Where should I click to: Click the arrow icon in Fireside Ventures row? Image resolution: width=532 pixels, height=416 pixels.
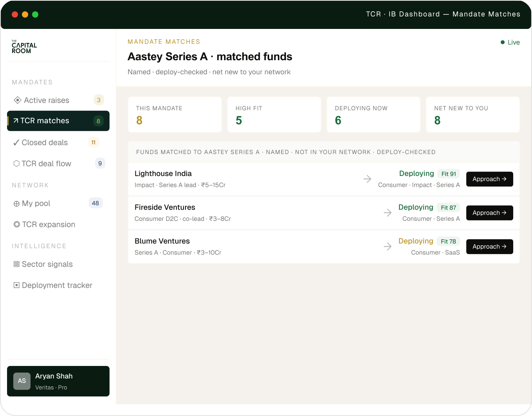pos(388,213)
